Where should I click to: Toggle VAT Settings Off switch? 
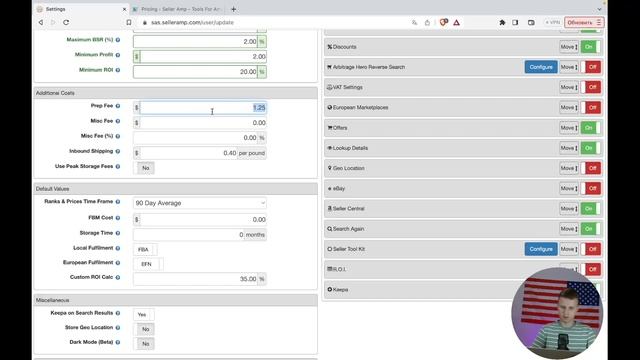[591, 87]
